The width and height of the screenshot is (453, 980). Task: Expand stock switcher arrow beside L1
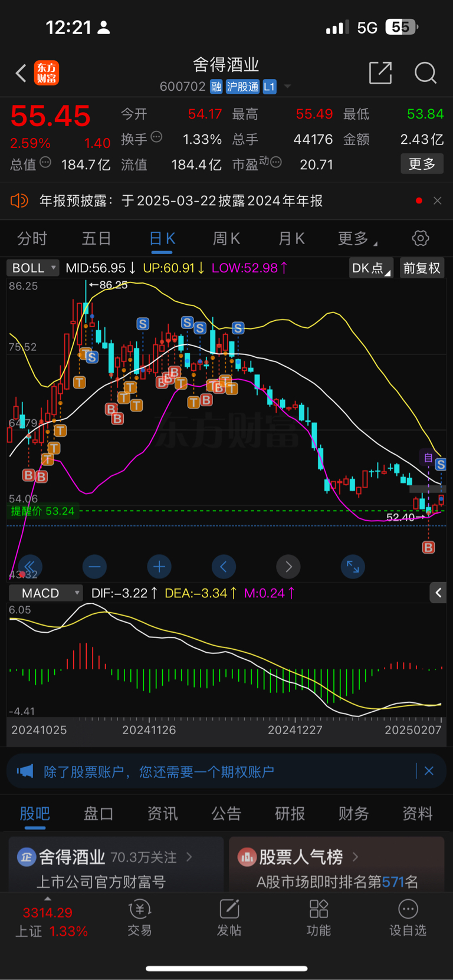pos(288,87)
